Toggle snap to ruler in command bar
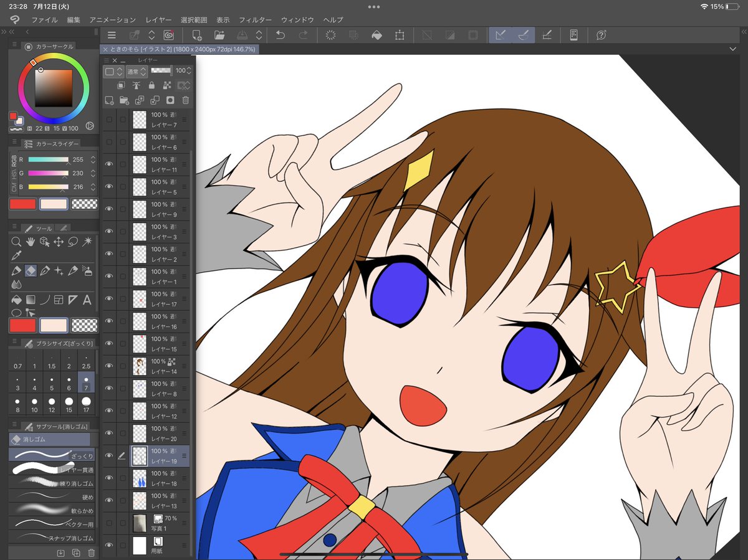 pos(500,36)
